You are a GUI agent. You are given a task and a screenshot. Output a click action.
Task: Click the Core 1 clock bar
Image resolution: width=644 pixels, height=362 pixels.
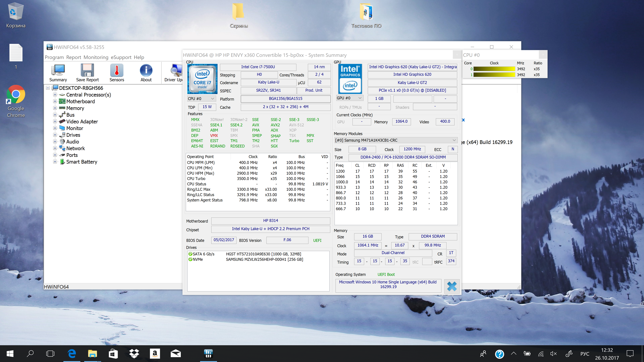(x=494, y=75)
